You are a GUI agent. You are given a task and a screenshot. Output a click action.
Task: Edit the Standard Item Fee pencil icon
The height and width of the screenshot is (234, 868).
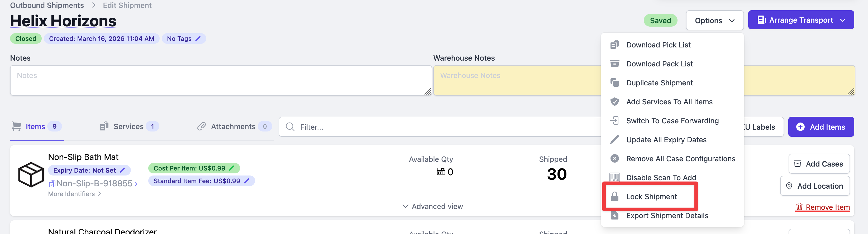point(247,181)
